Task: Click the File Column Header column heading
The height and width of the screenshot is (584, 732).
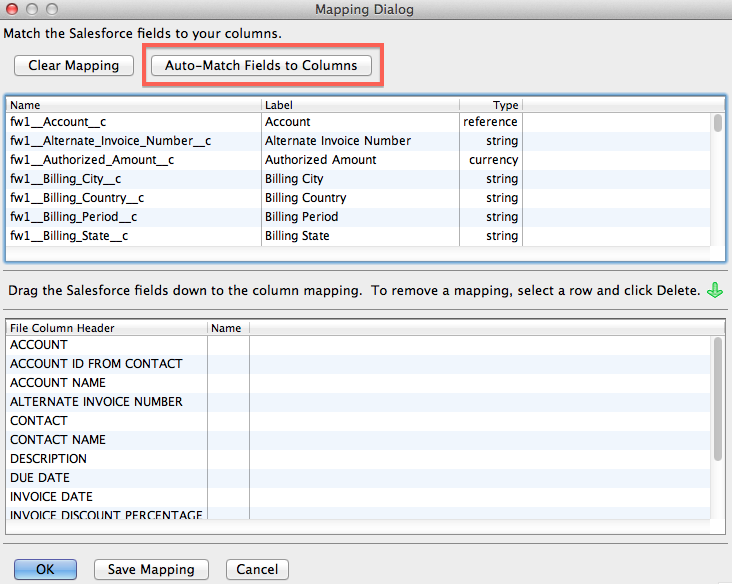Action: click(x=107, y=328)
